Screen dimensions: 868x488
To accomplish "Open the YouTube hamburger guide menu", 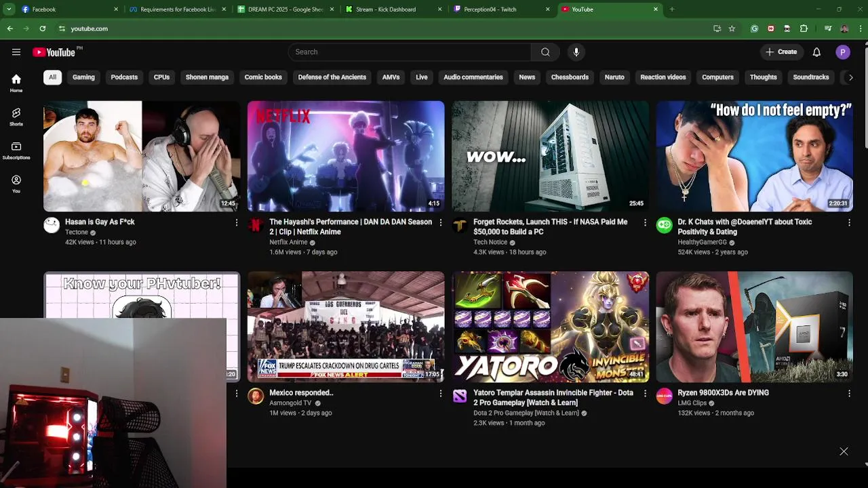I will (16, 52).
